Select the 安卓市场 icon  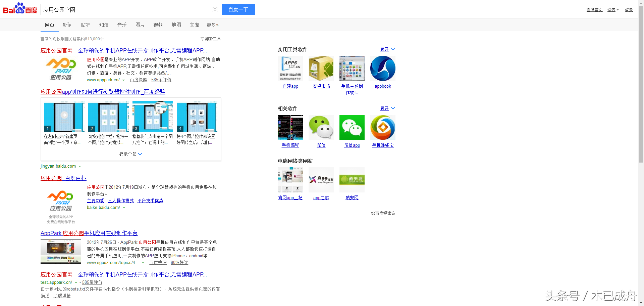point(321,68)
